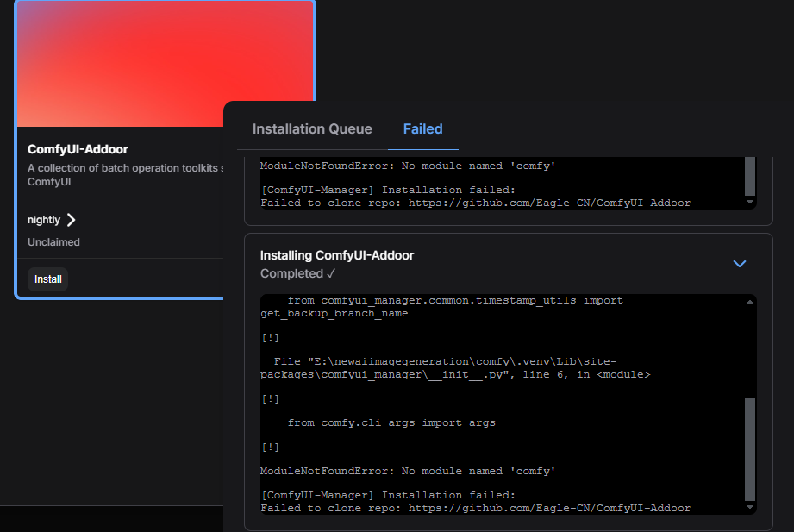Click the ComfyUI-Addoor card title
This screenshot has height=532, width=794.
[78, 149]
